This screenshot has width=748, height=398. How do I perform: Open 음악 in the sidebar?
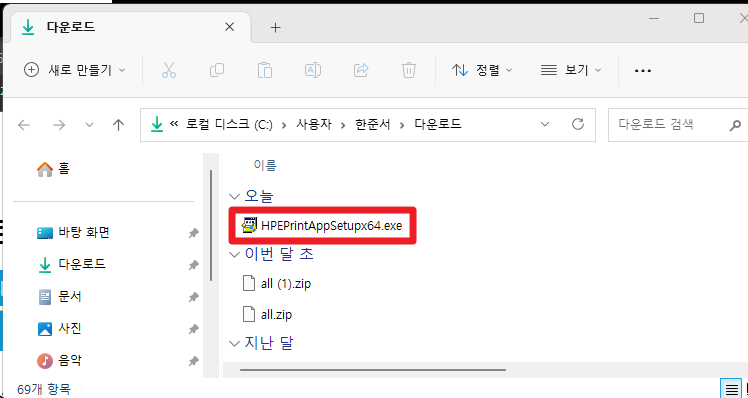[60, 361]
